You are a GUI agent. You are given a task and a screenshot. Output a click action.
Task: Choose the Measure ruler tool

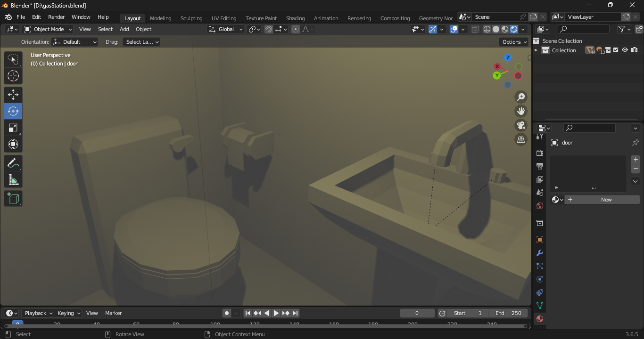click(x=13, y=180)
